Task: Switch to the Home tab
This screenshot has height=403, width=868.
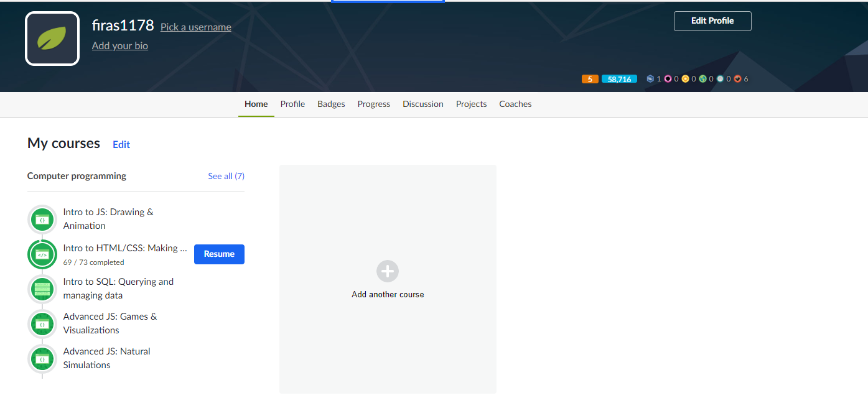Action: (x=256, y=104)
